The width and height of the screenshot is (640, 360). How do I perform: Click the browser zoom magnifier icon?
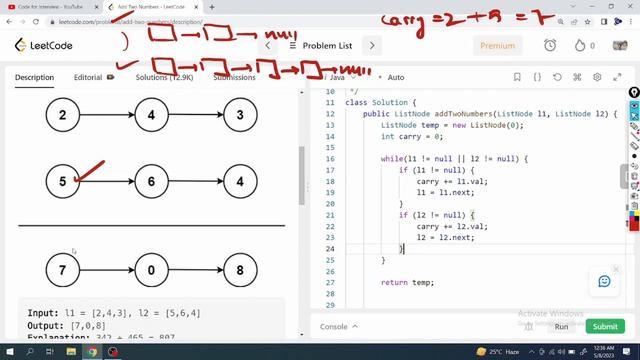(x=560, y=22)
